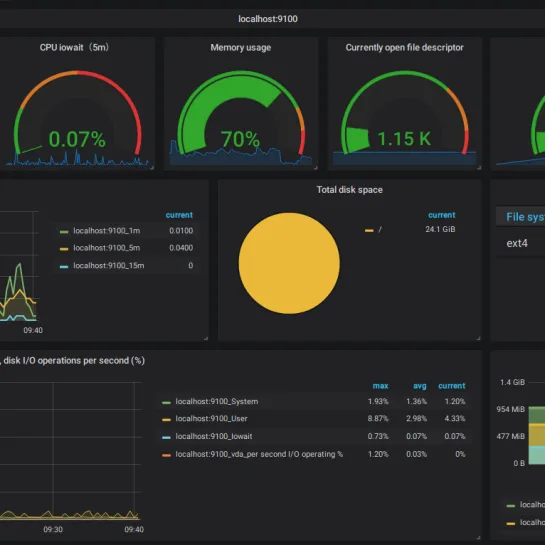Click orange swatch of vda_per second I/O series
Screen dimensions: 545x545
tap(166, 455)
